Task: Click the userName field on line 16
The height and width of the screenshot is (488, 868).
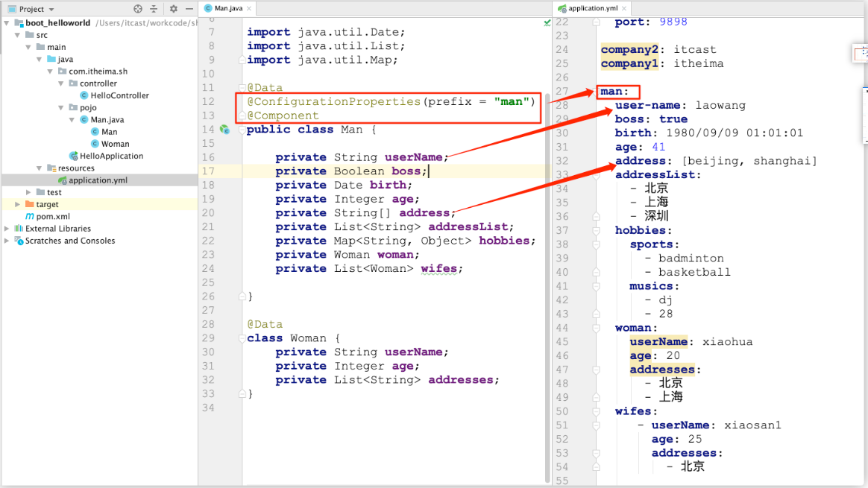Action: [x=414, y=157]
